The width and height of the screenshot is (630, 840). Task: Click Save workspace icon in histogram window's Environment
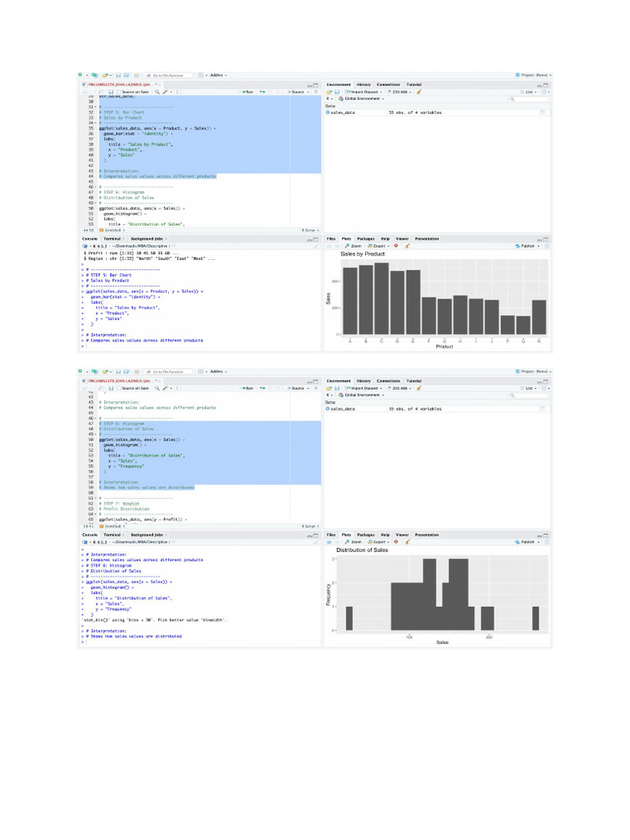click(x=337, y=388)
